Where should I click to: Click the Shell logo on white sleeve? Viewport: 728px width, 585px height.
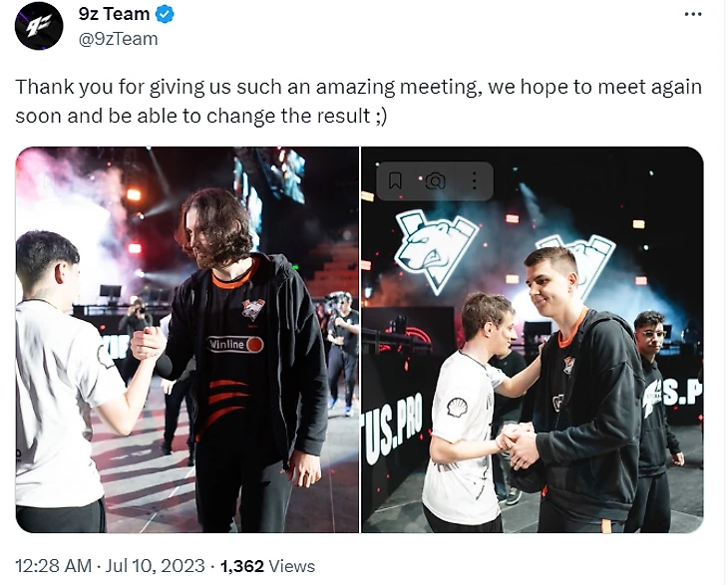[457, 408]
